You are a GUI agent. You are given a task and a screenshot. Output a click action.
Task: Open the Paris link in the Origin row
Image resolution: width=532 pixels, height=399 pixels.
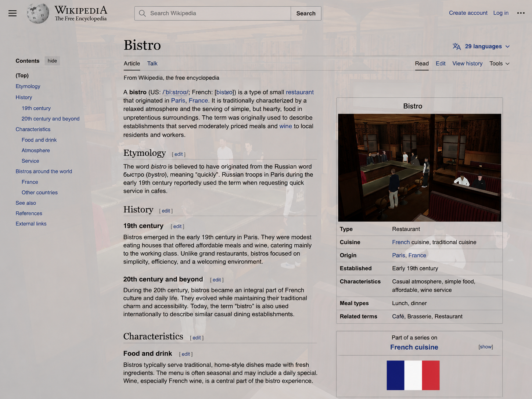399,255
